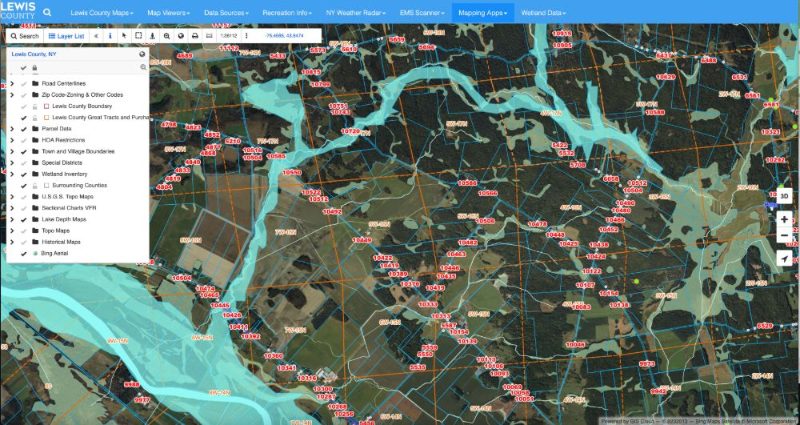Activate the Identify info tool
The height and width of the screenshot is (425, 800).
pyautogui.click(x=110, y=36)
